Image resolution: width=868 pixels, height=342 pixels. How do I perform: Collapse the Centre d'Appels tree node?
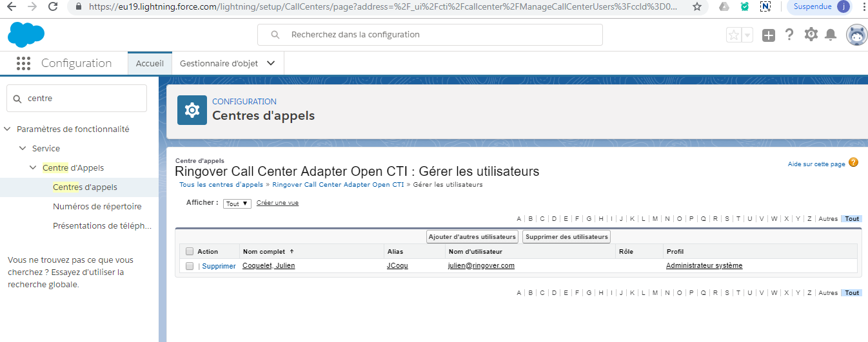tap(34, 167)
